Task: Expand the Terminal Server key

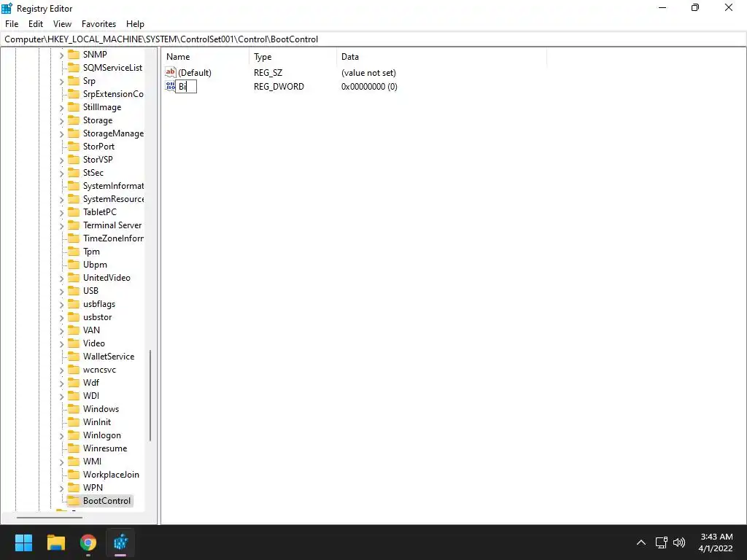Action: 61,226
